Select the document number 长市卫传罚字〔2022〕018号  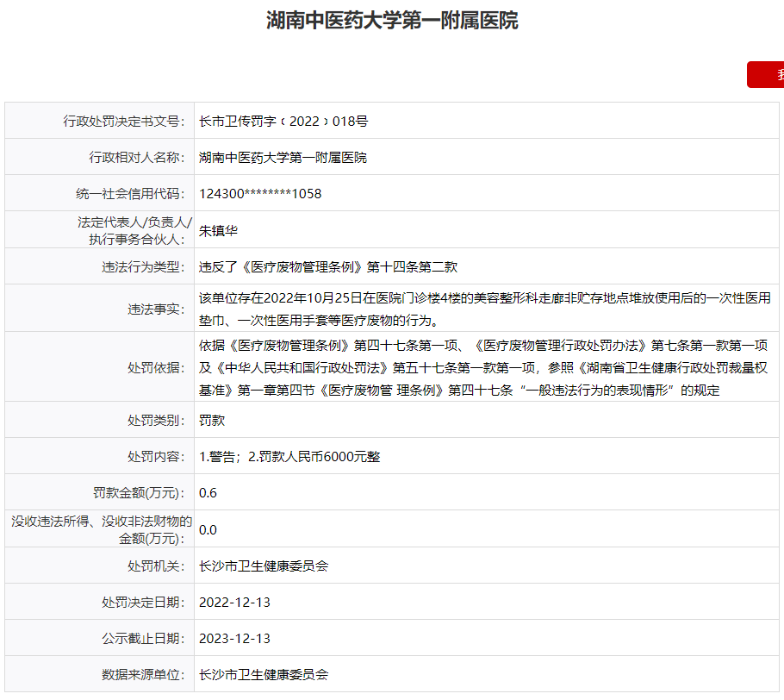point(283,121)
